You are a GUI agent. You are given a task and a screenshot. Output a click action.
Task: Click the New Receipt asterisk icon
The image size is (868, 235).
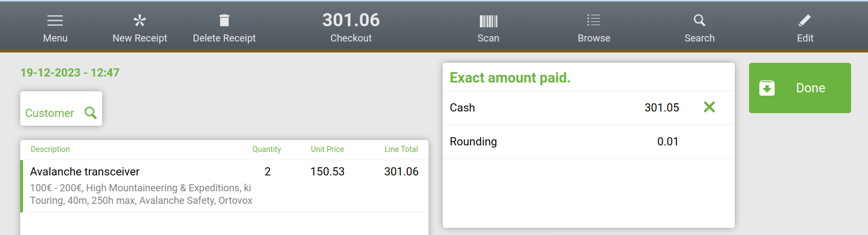pyautogui.click(x=140, y=21)
